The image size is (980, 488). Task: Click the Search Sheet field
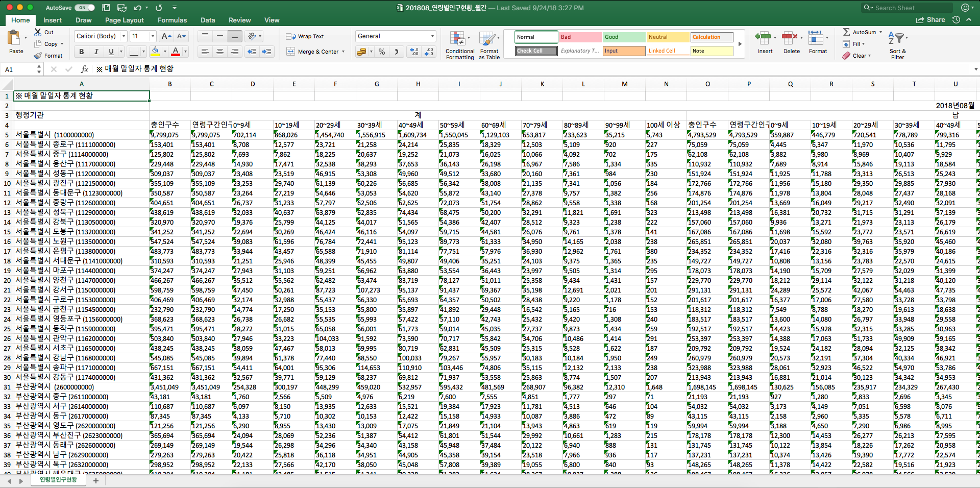[906, 8]
